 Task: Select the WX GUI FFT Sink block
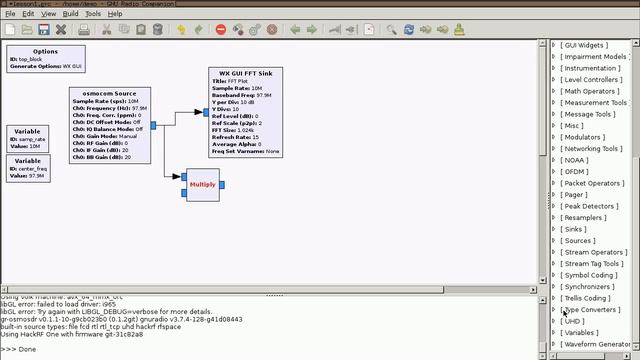(x=245, y=113)
